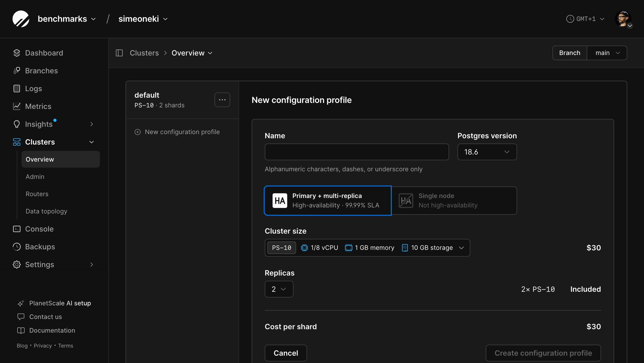Open the Branches page
This screenshot has width=644, height=363.
(x=41, y=71)
